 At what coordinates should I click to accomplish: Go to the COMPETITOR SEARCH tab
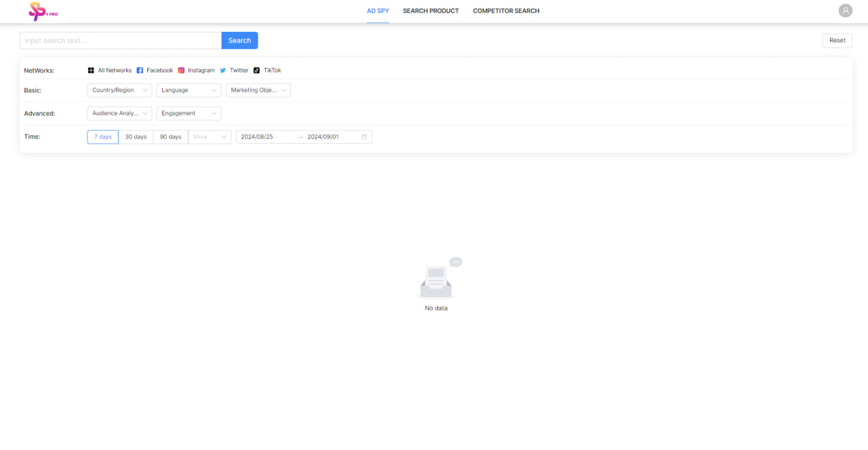pyautogui.click(x=506, y=11)
